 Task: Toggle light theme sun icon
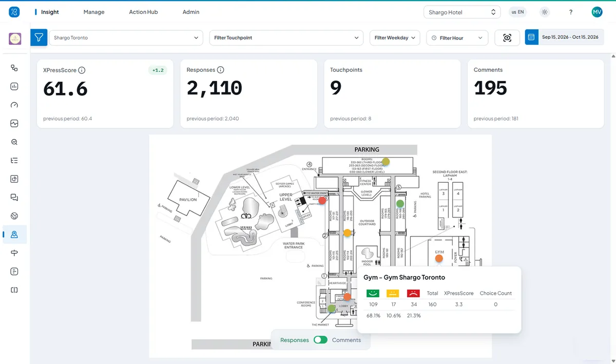(545, 12)
